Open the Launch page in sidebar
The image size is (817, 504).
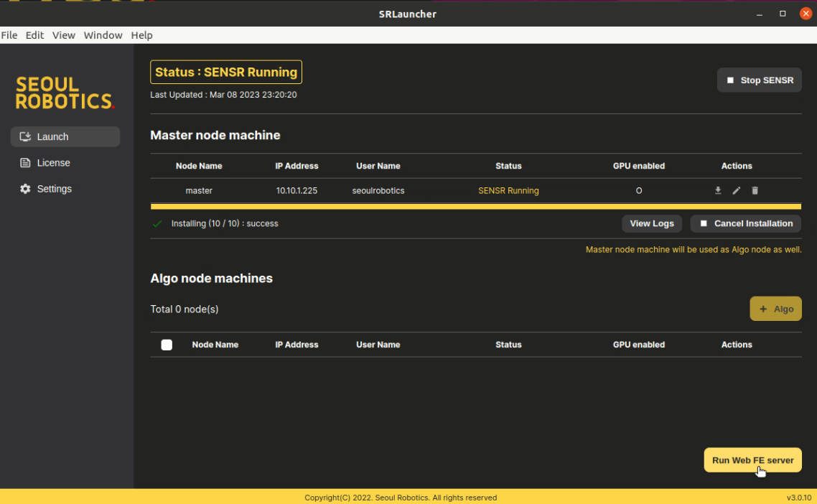pyautogui.click(x=65, y=136)
